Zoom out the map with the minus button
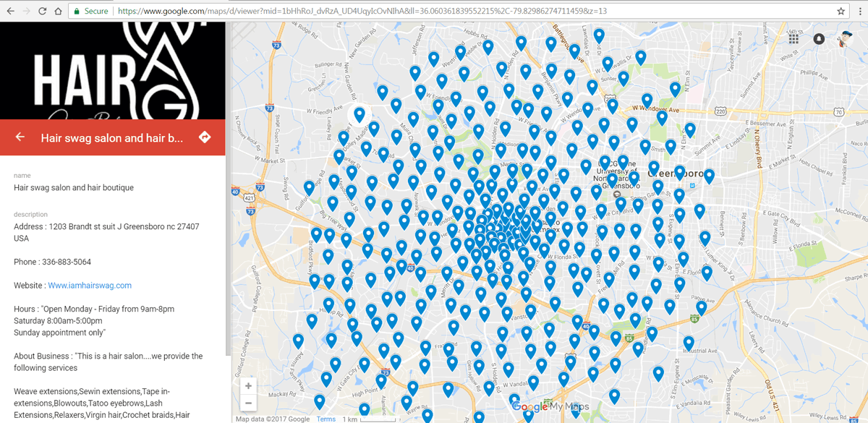This screenshot has height=423, width=868. click(248, 403)
